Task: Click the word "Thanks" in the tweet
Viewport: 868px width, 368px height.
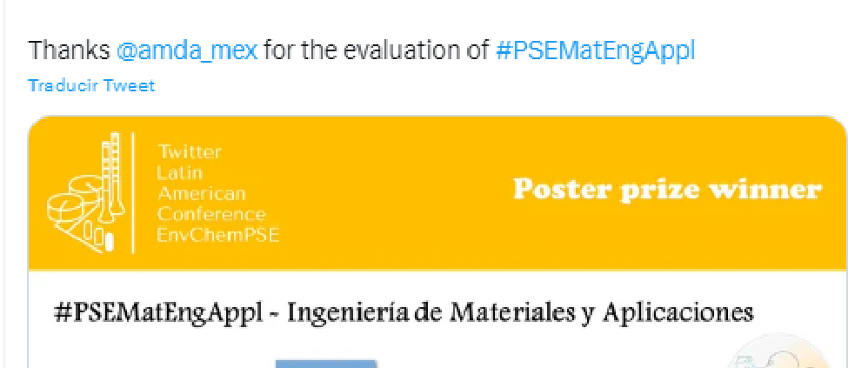Action: pos(69,50)
